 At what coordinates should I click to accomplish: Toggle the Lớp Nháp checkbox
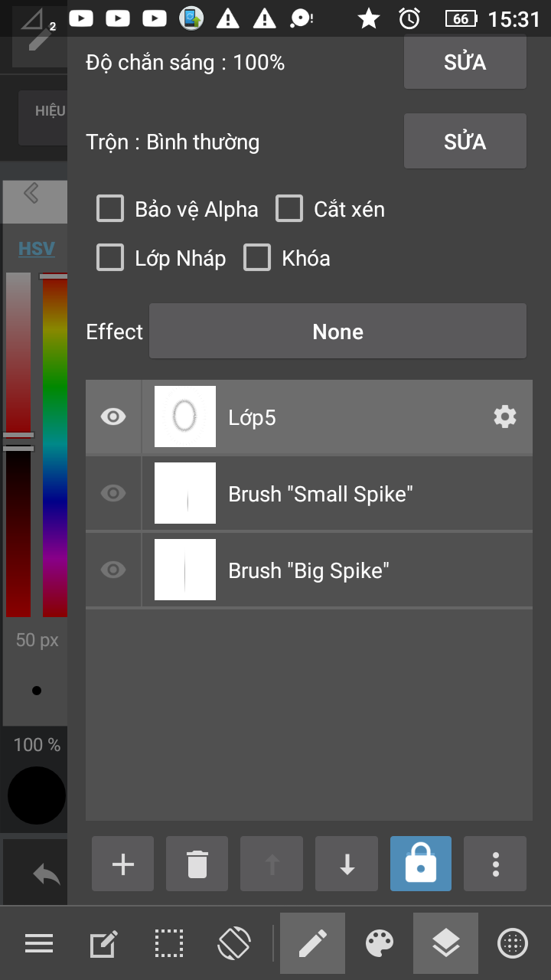click(x=110, y=258)
